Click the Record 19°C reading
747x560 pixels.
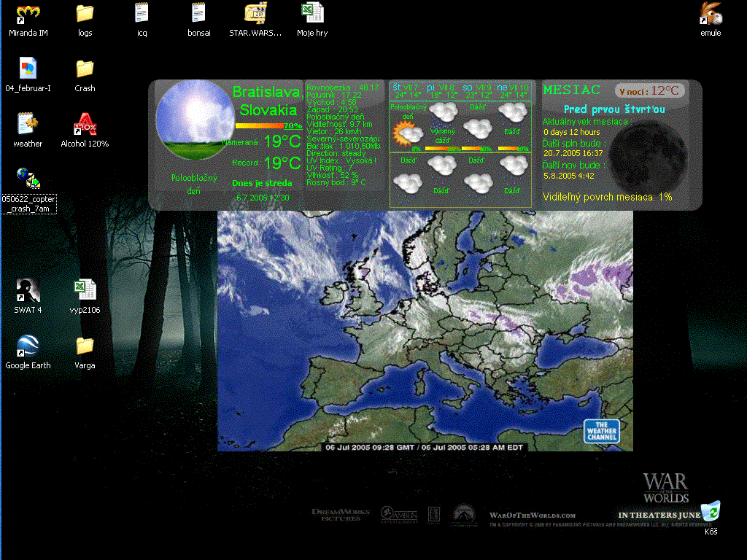pyautogui.click(x=266, y=163)
